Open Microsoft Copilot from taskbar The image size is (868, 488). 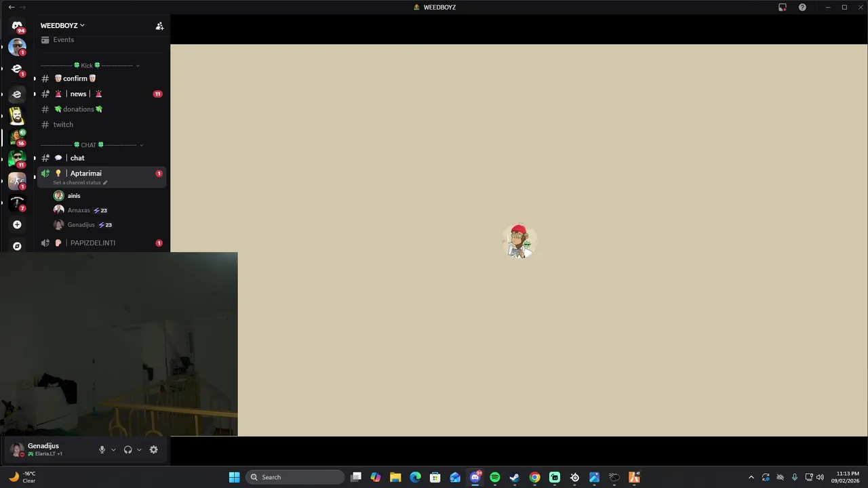coord(376,477)
